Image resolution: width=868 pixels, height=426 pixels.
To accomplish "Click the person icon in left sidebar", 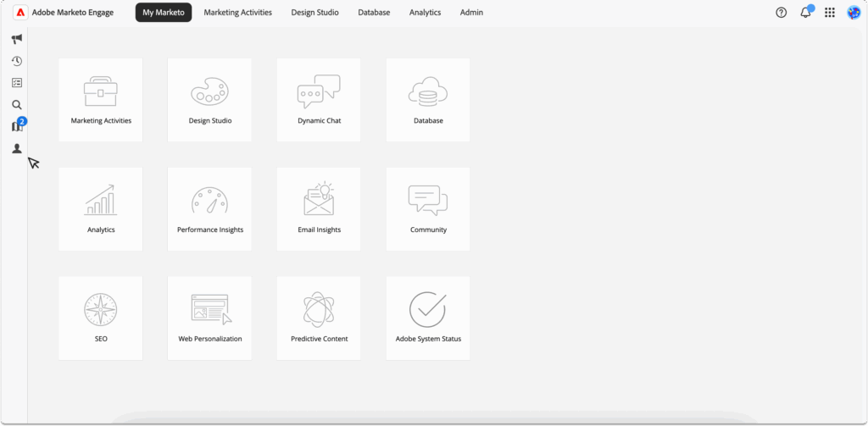I will 16,149.
